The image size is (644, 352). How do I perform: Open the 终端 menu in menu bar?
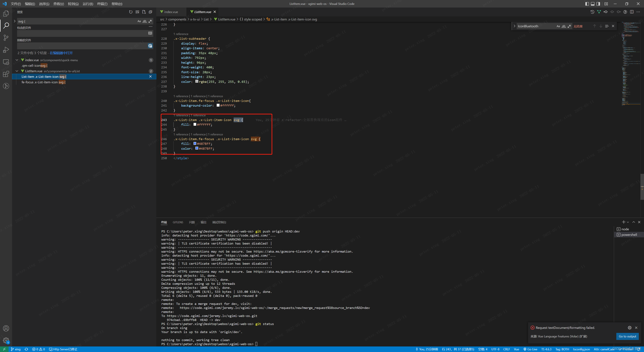(102, 4)
